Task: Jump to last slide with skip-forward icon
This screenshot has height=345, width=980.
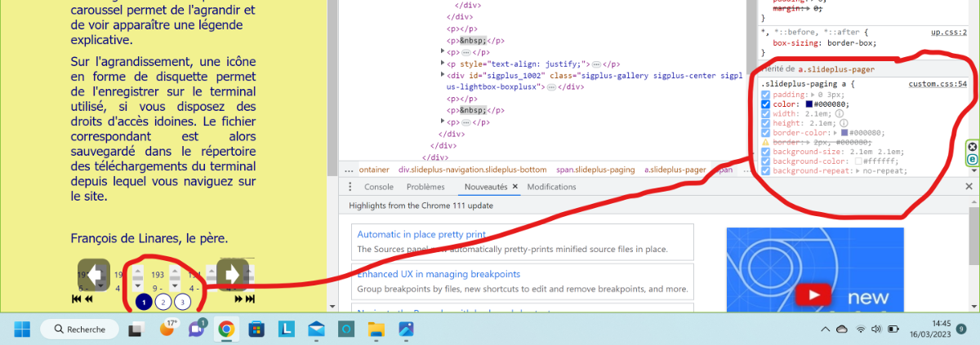Action: [x=250, y=299]
